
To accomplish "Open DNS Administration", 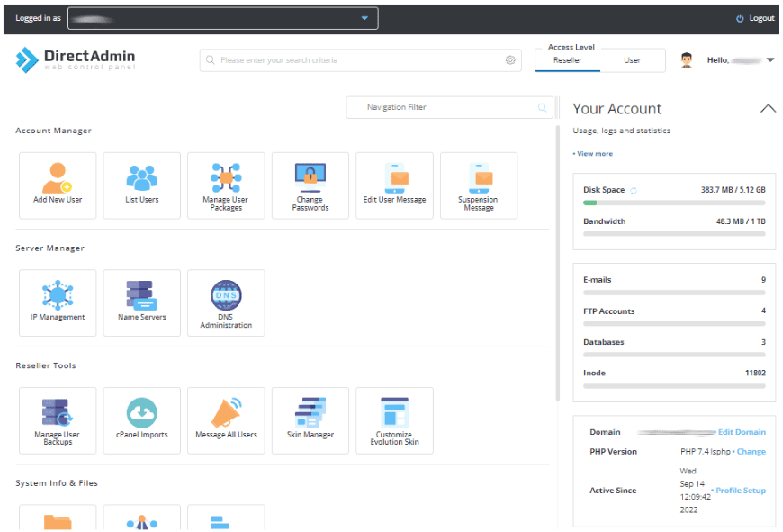I will (x=226, y=302).
